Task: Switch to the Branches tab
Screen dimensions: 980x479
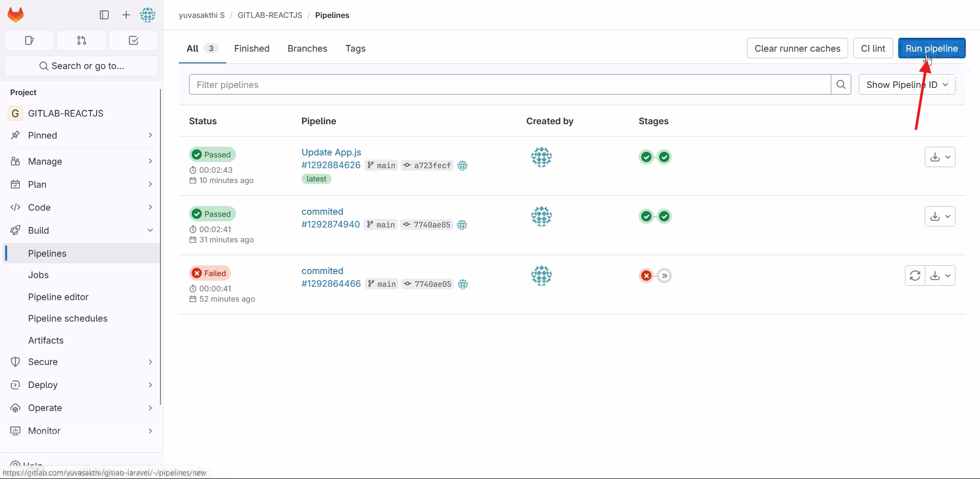Action: [x=307, y=49]
